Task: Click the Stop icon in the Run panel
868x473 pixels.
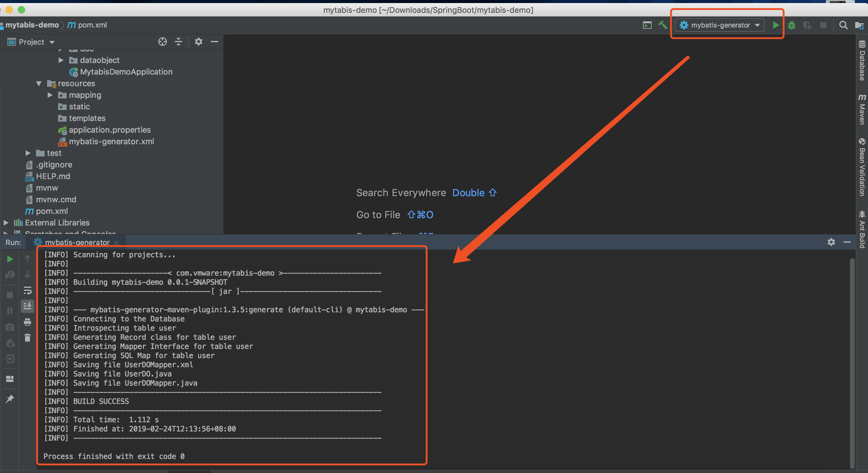Action: 10,295
